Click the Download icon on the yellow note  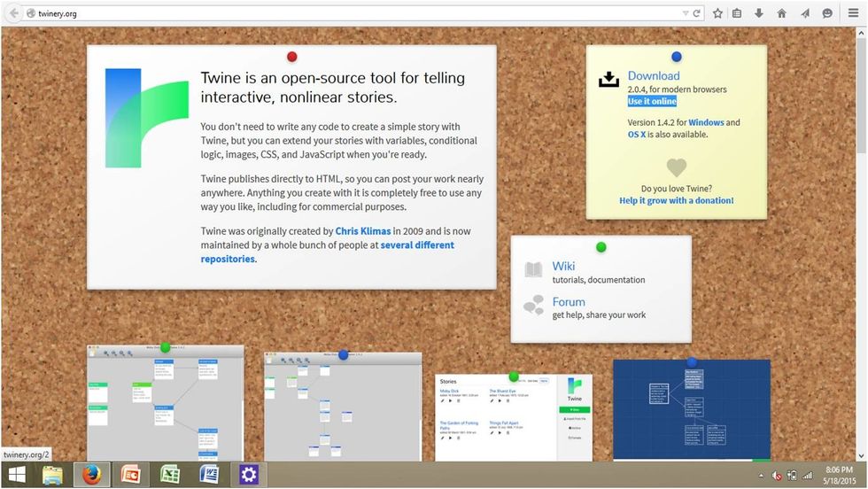608,80
